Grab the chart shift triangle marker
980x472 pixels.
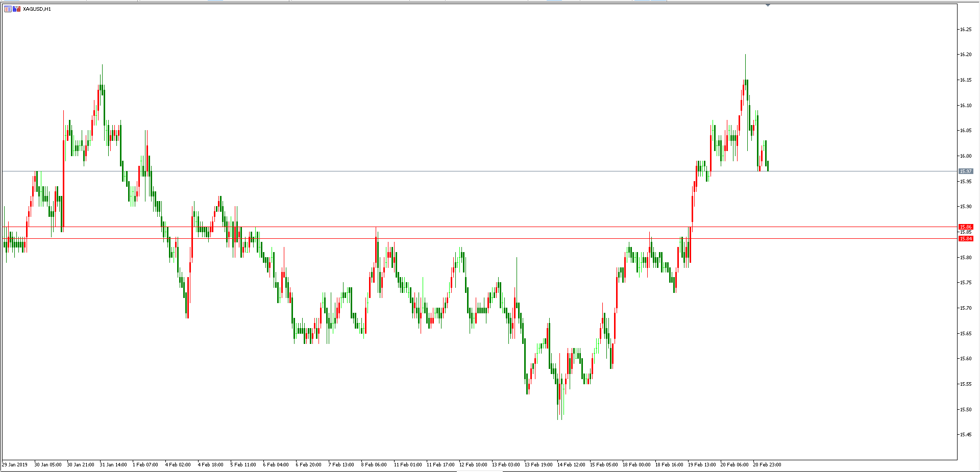pos(768,5)
